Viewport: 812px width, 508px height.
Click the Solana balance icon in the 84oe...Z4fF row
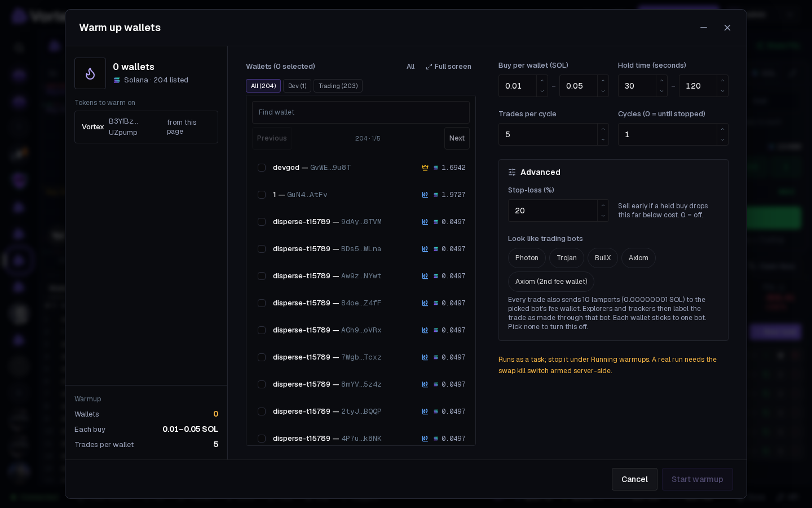pos(436,303)
